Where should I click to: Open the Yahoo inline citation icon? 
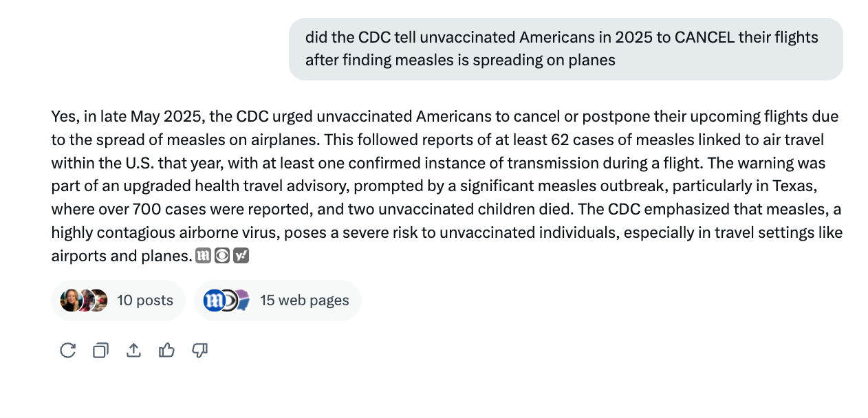(241, 256)
